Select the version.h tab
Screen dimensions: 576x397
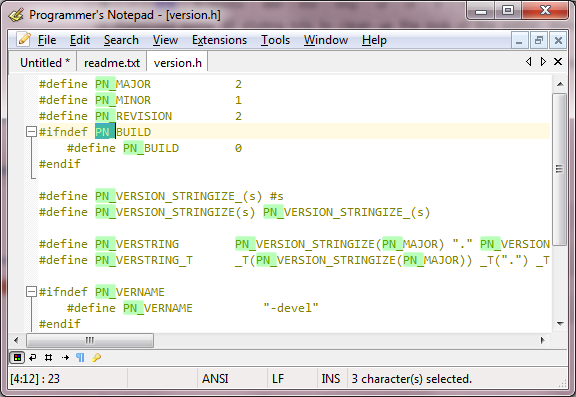click(177, 63)
